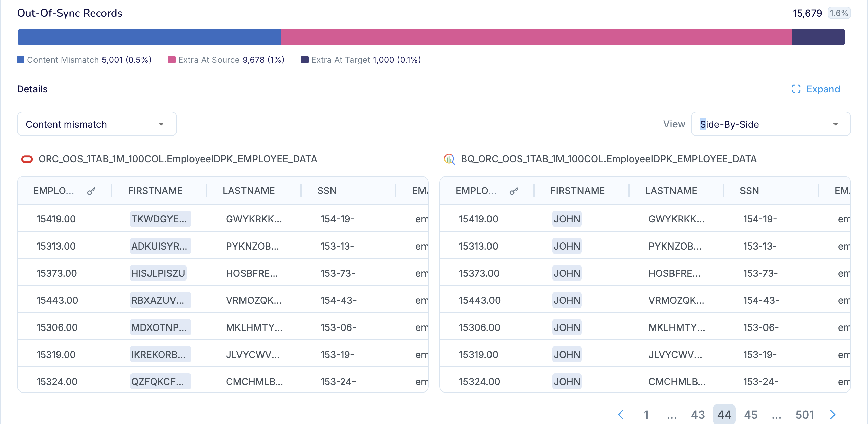Open page 45 of results
This screenshot has height=424, width=868.
click(x=751, y=414)
